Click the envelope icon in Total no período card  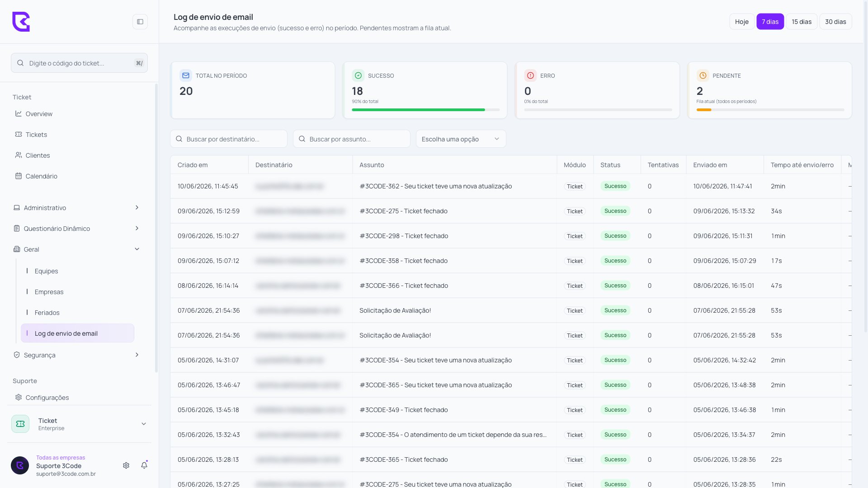[x=186, y=75]
